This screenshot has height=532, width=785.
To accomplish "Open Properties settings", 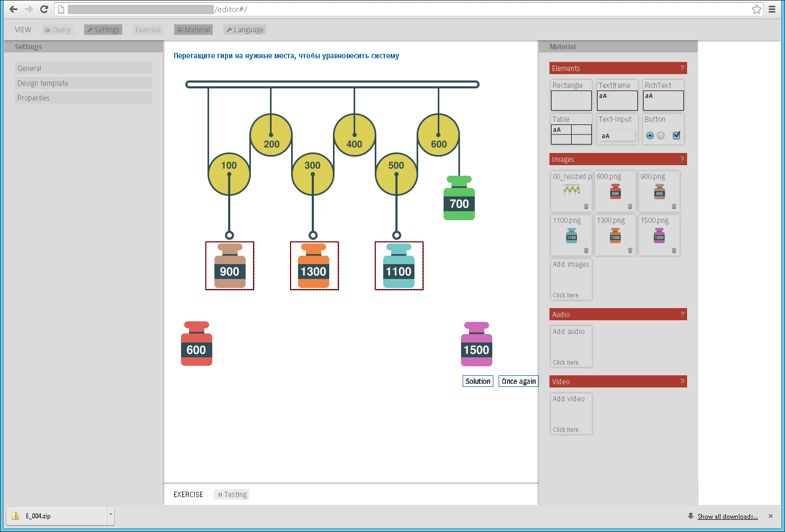I will point(84,98).
